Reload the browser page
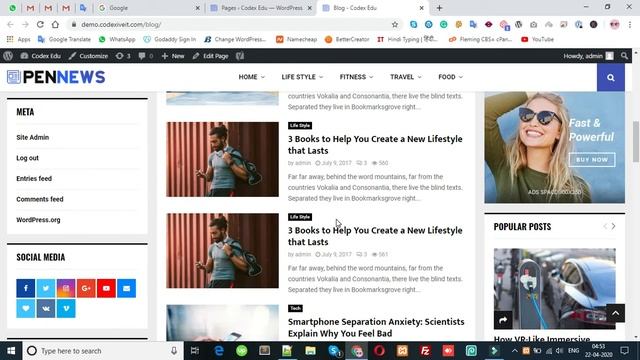Screen dimensions: 640x360 [40, 24]
